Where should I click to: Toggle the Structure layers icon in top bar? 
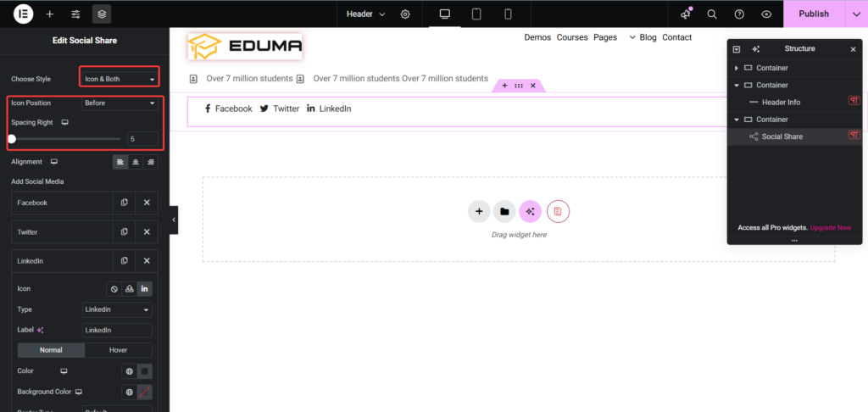pos(102,14)
